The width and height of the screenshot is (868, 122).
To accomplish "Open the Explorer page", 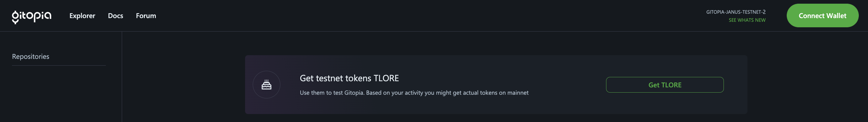I will coord(82,16).
